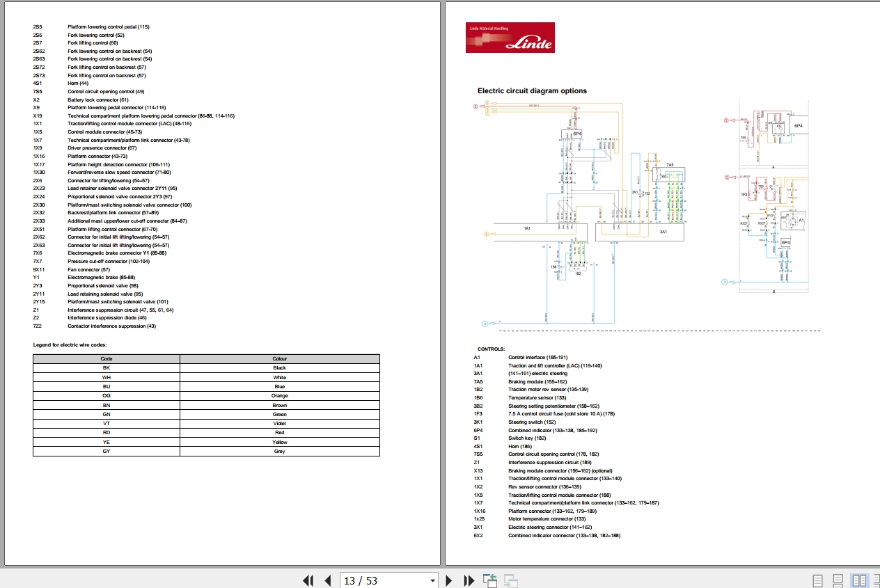This screenshot has width=880, height=588.
Task: Click the go-forward-to-next-view icon
Action: (511, 580)
